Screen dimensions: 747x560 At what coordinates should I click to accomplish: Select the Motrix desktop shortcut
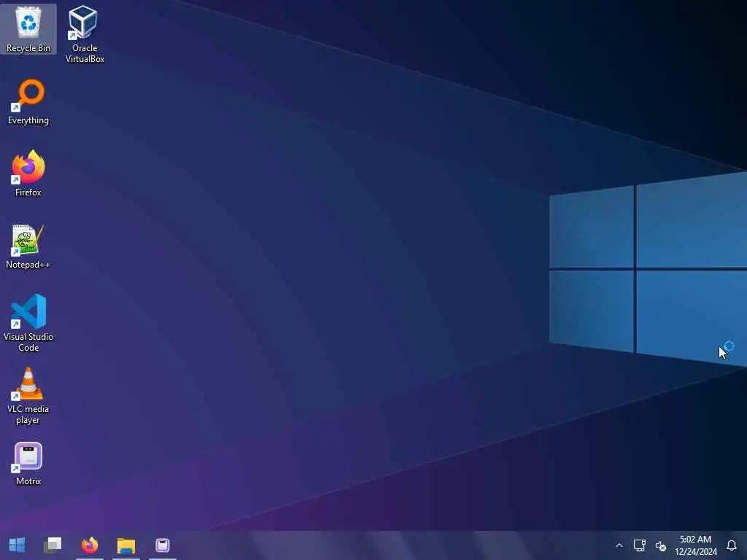tap(28, 464)
